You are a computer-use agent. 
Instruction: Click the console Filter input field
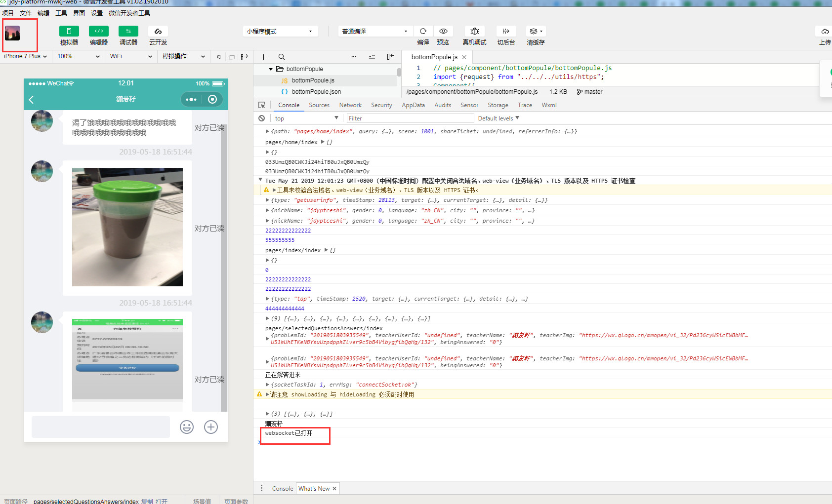[410, 118]
